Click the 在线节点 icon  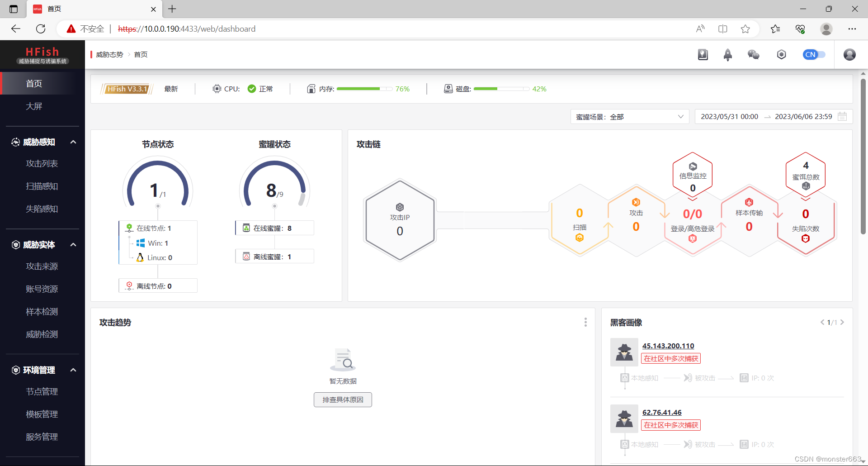click(129, 228)
